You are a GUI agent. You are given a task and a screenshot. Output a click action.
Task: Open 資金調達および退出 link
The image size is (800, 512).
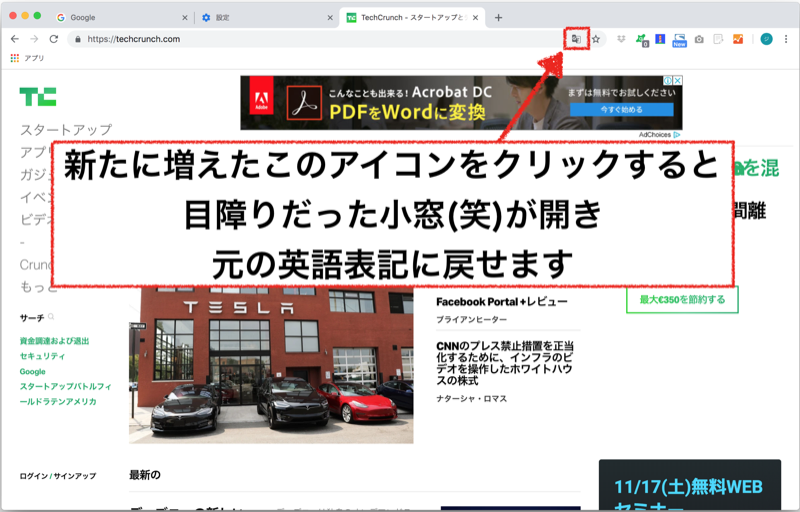[x=55, y=341]
